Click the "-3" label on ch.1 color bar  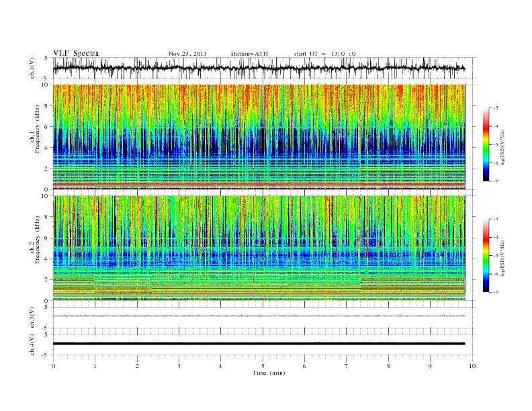(x=496, y=108)
